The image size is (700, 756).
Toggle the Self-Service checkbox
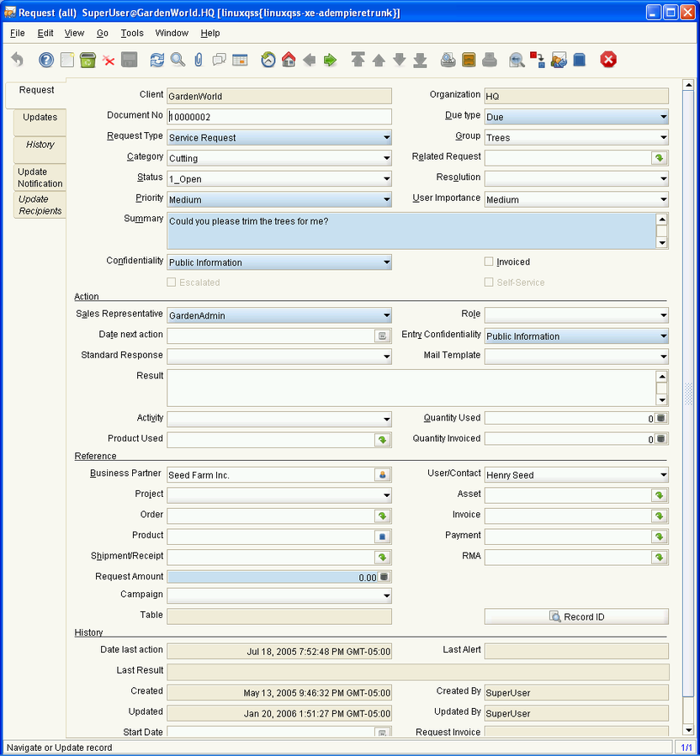pos(490,283)
